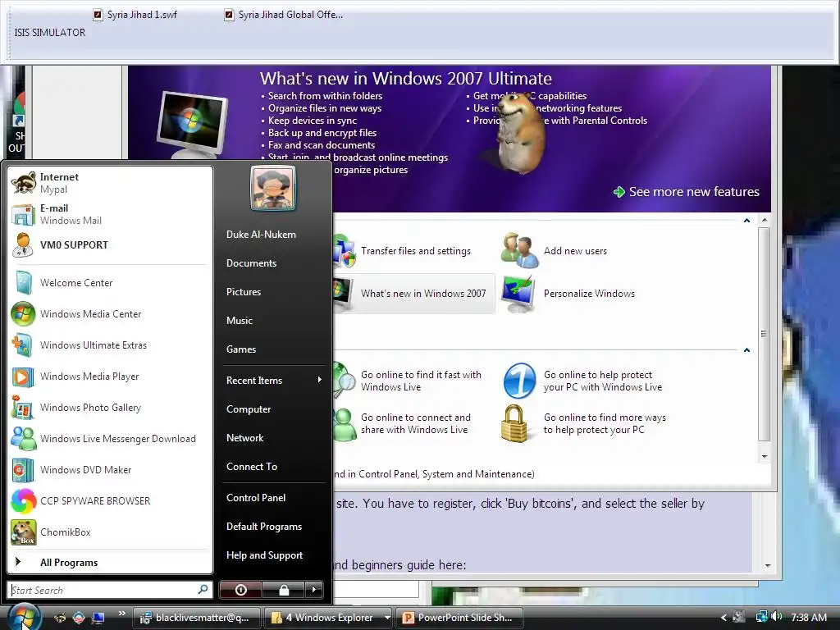Start Windows Media Player

110,376
